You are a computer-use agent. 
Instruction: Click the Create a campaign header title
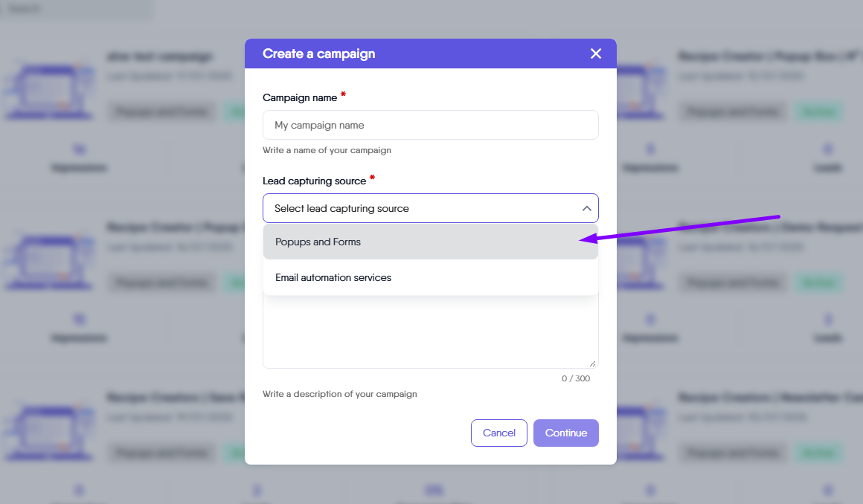coord(319,54)
